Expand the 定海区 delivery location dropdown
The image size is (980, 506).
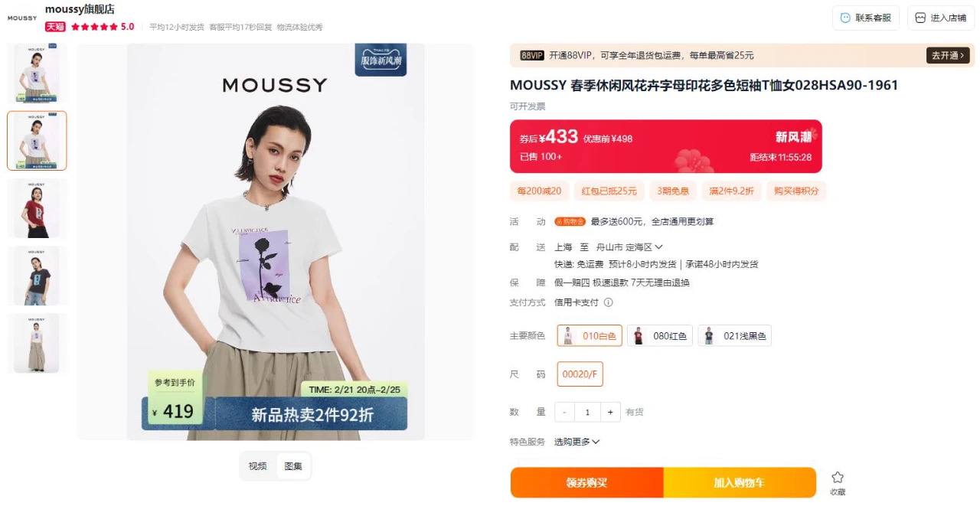pyautogui.click(x=644, y=247)
